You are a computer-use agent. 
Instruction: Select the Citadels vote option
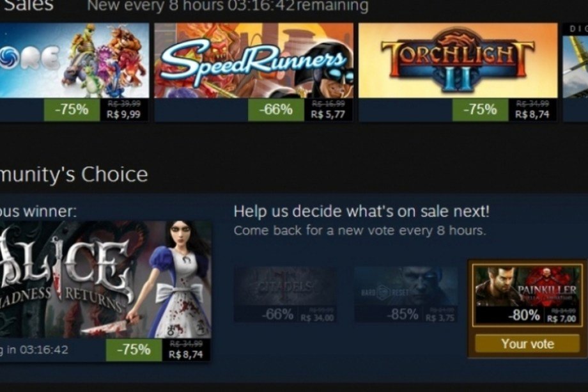click(286, 294)
